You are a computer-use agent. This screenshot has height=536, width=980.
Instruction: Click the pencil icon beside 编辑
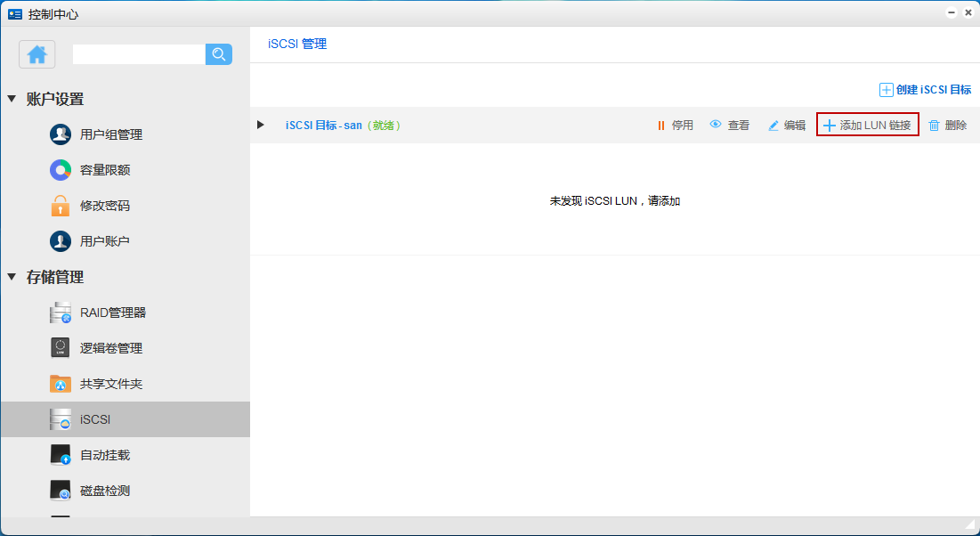pyautogui.click(x=773, y=126)
